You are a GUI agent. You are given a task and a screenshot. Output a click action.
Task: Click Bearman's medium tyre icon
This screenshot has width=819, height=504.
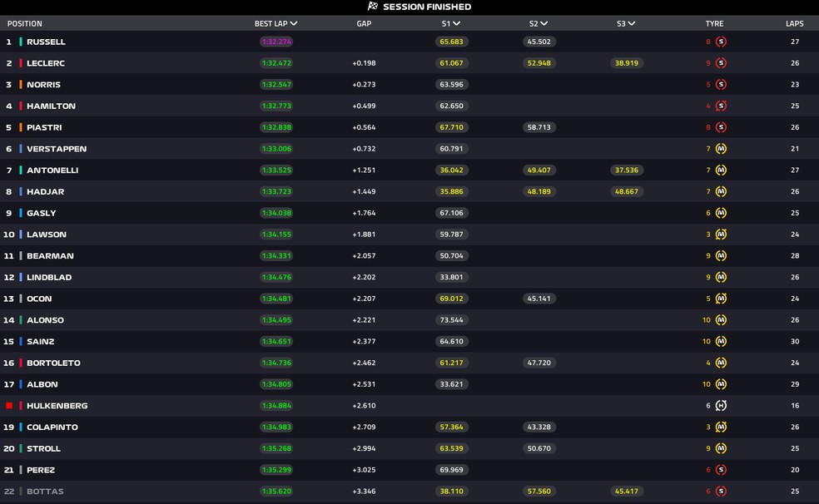click(x=721, y=255)
